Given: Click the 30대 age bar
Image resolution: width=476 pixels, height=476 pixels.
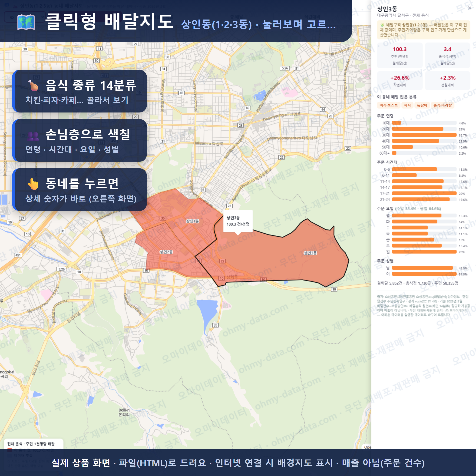Looking at the screenshot, I should click(x=424, y=135).
